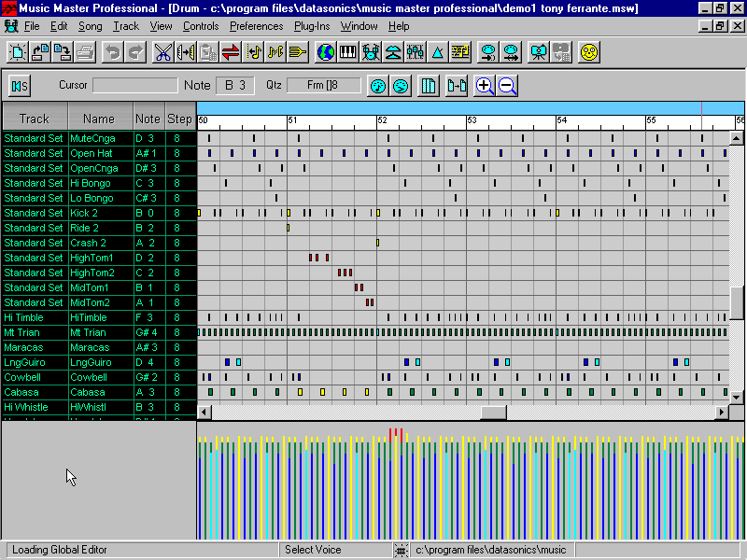Open the Plug-Ins menu
The height and width of the screenshot is (560, 747).
(312, 26)
